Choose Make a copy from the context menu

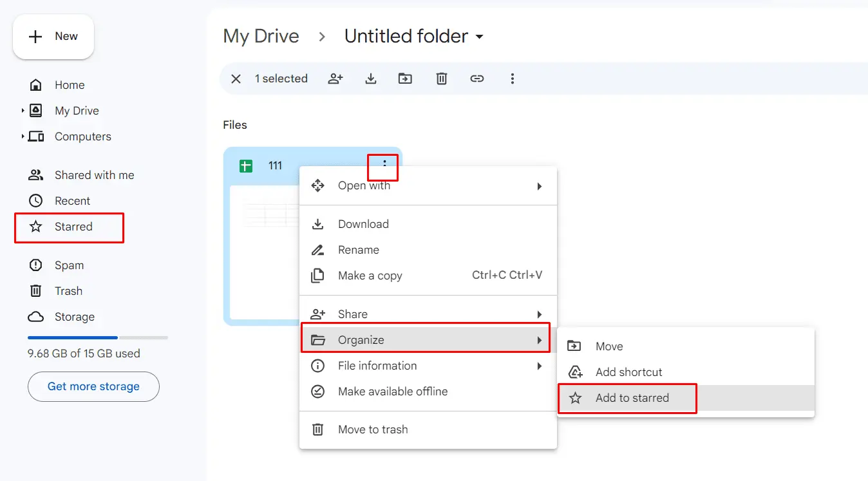pos(371,276)
